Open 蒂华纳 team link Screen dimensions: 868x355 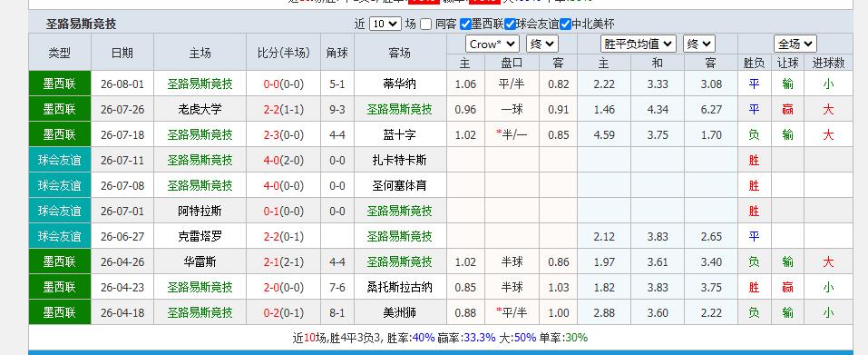coord(399,84)
